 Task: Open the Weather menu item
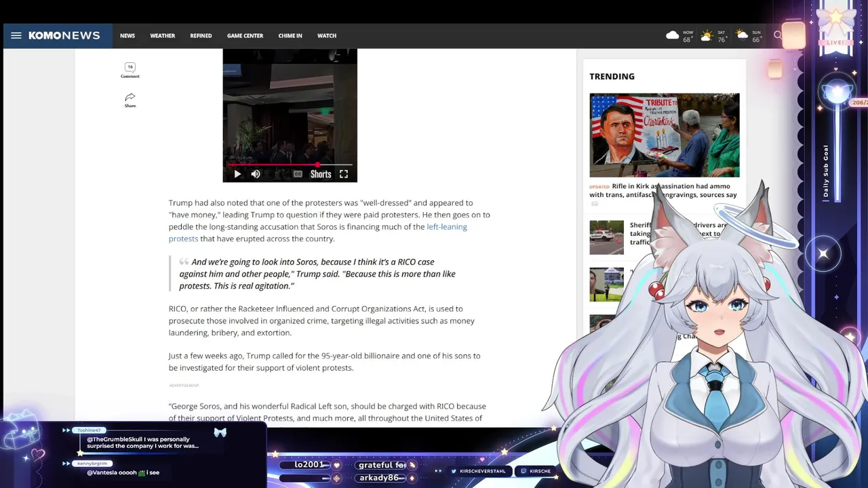pyautogui.click(x=162, y=35)
